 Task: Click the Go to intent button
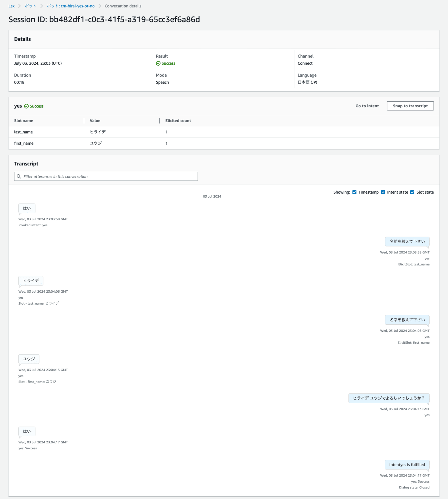367,106
